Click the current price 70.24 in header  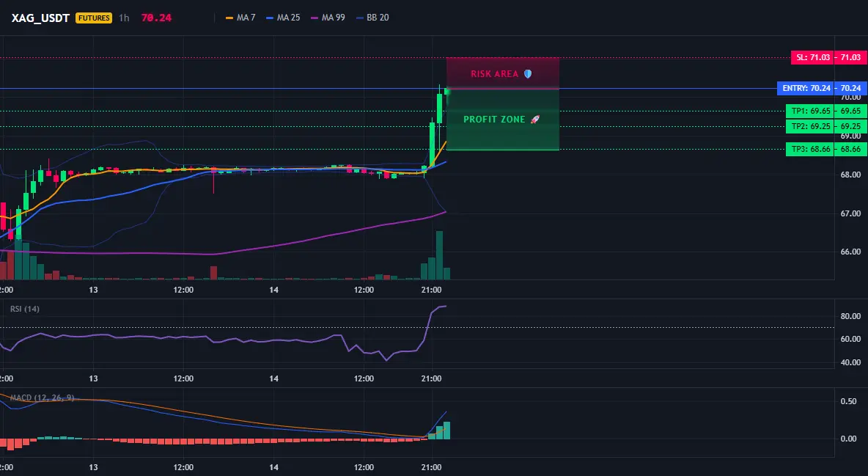pos(156,18)
